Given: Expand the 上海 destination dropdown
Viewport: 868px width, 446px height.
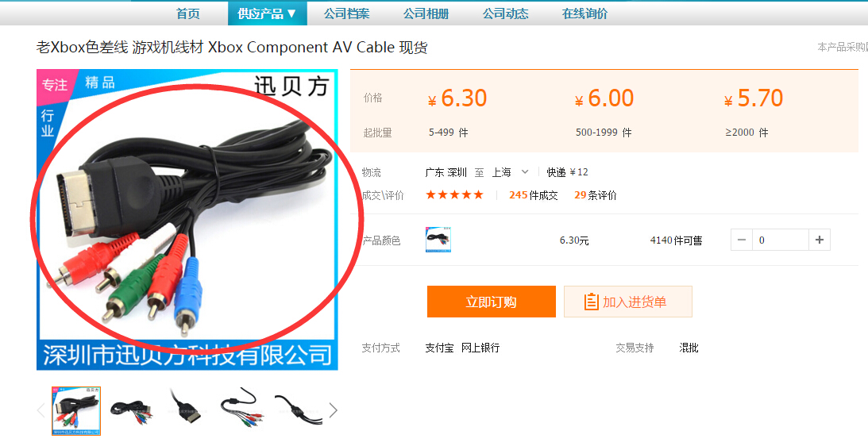Looking at the screenshot, I should tap(525, 172).
